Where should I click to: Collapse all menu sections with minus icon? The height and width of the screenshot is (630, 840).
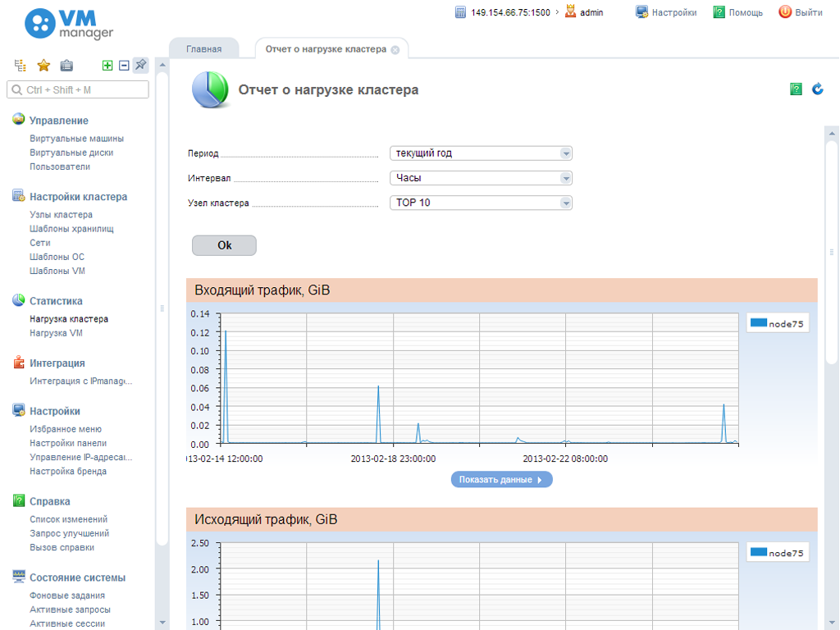pos(124,66)
